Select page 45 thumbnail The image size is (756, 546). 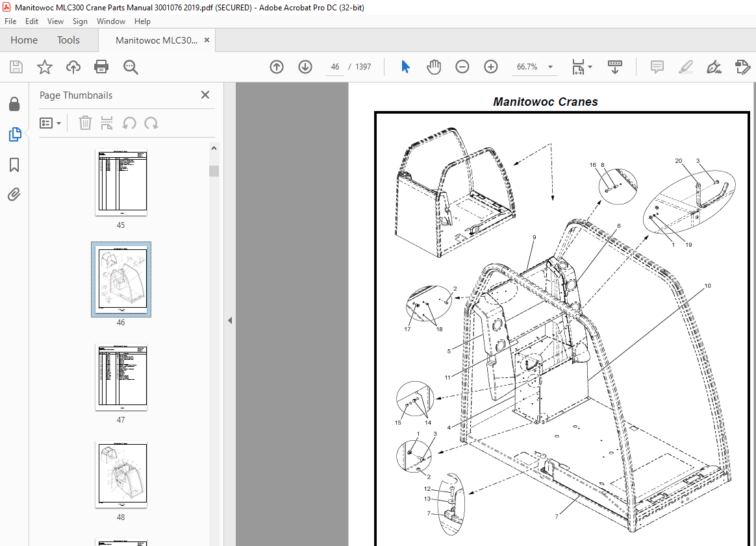[x=121, y=182]
